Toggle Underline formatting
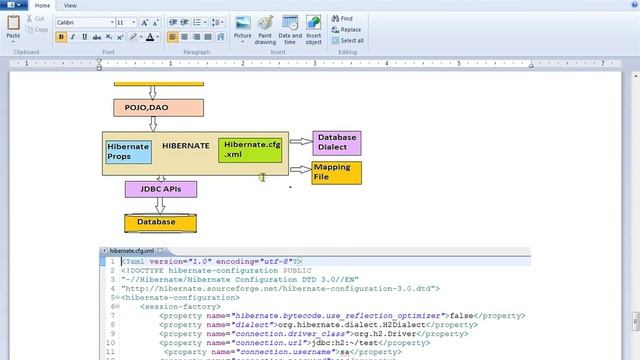640x360 pixels. (x=84, y=37)
